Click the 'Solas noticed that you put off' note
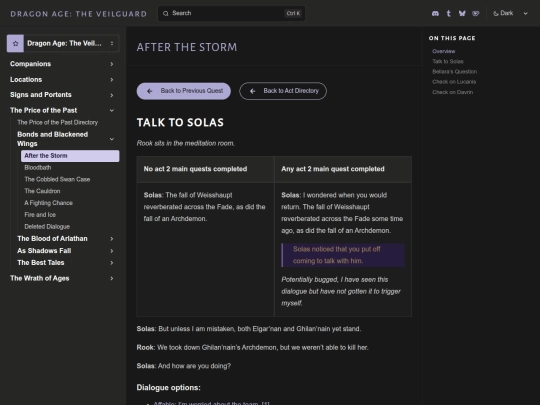This screenshot has width=540, height=405. click(x=343, y=255)
